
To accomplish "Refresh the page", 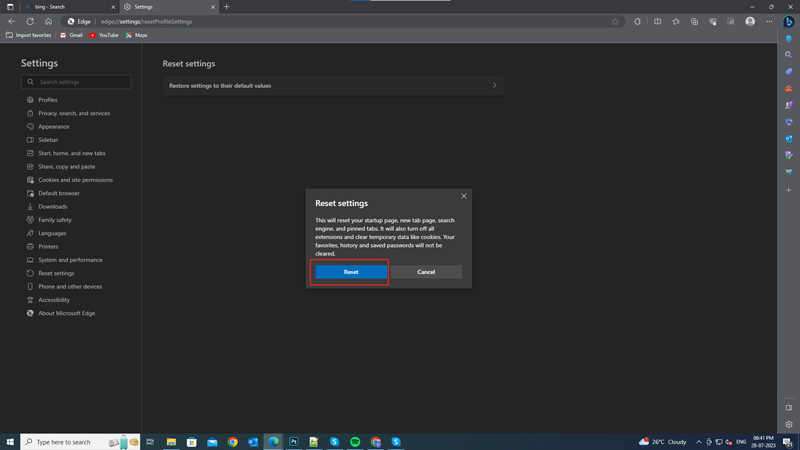I will pos(30,21).
